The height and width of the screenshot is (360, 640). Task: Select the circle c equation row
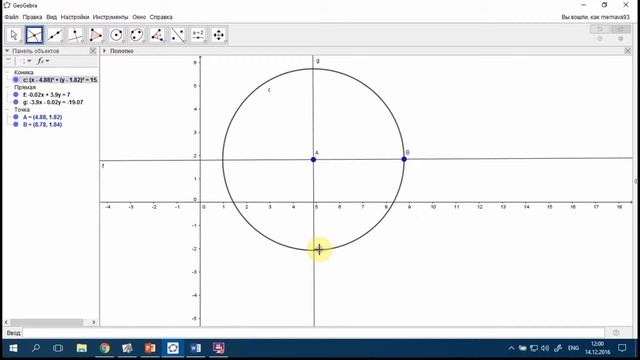click(60, 80)
